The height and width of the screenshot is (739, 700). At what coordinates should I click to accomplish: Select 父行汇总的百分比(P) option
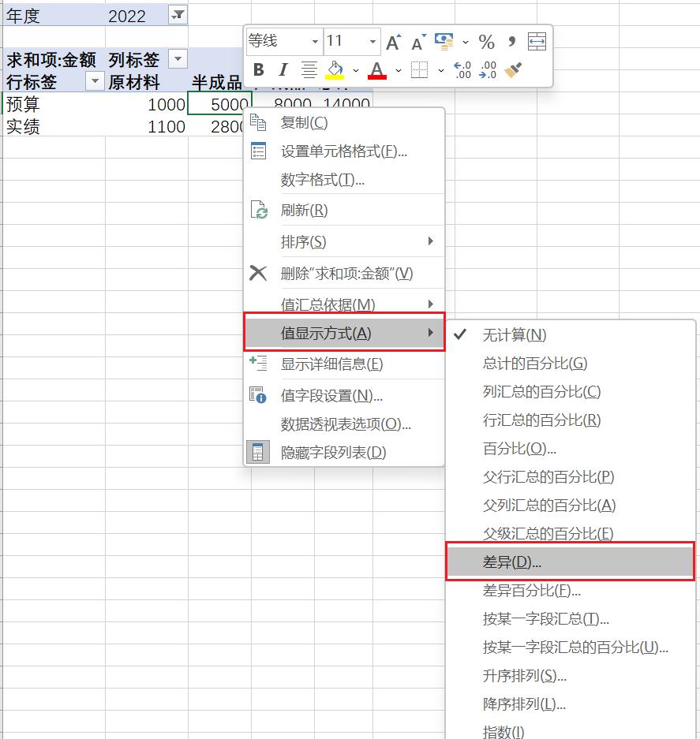[x=570, y=477]
